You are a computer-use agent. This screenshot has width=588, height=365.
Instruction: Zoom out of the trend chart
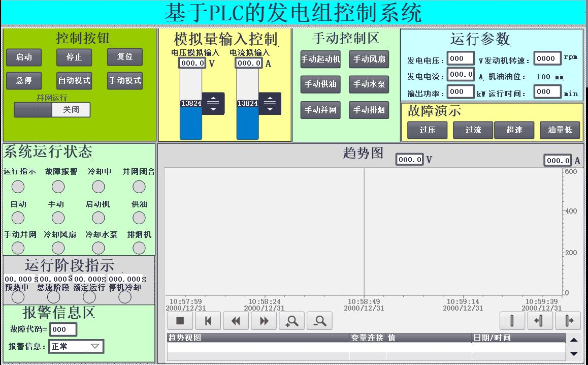pos(319,321)
